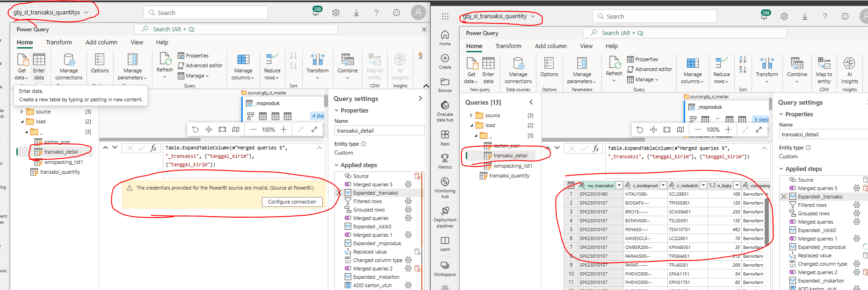Open OneLake data hub in the sidebar
This screenshot has width=868, height=290.
pyautogui.click(x=445, y=111)
